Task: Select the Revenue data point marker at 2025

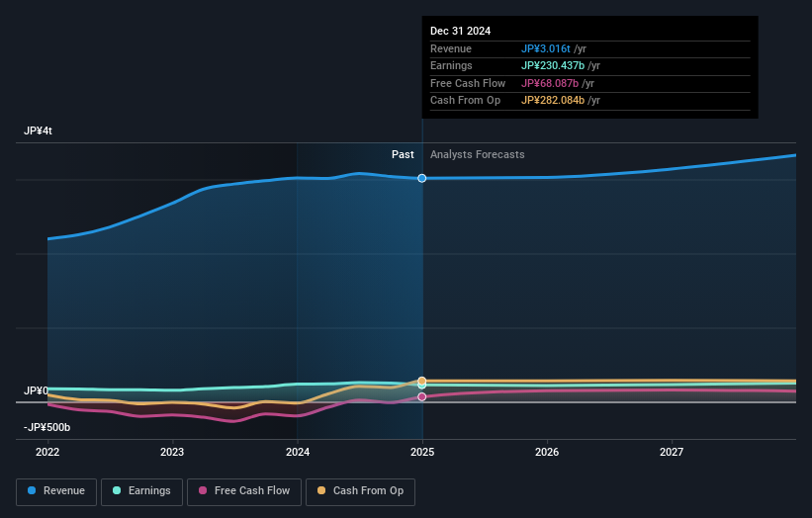Action: (422, 178)
